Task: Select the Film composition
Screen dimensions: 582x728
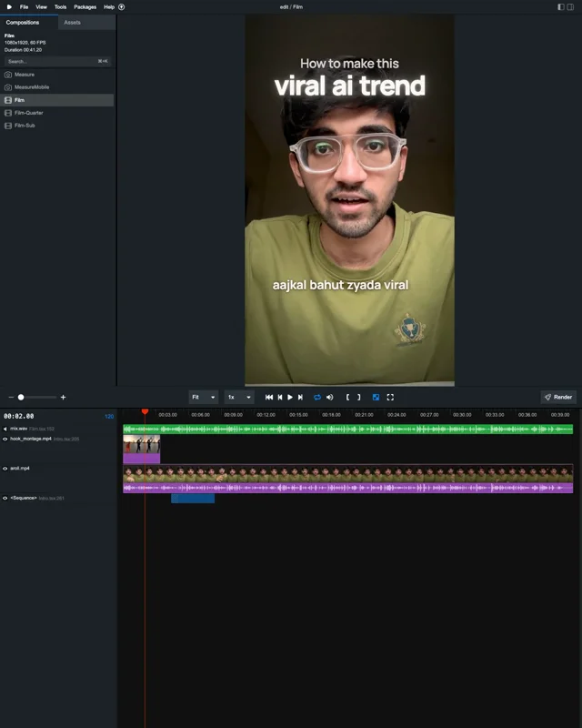Action: (x=57, y=100)
